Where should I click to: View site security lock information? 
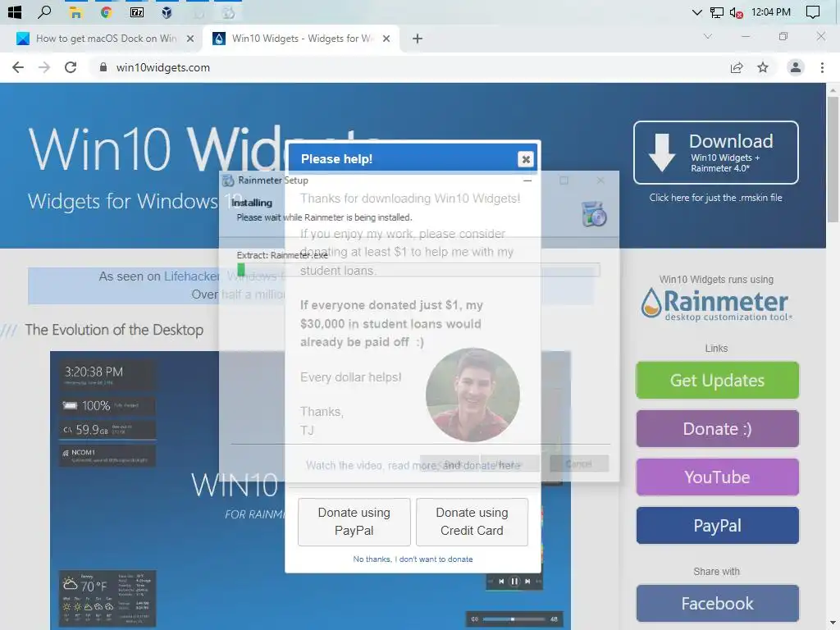[x=103, y=67]
